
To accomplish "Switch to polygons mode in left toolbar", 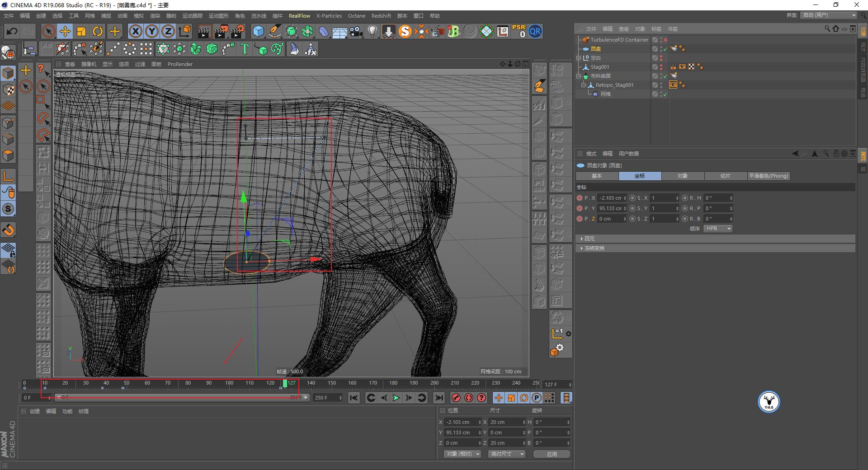I will click(8, 155).
